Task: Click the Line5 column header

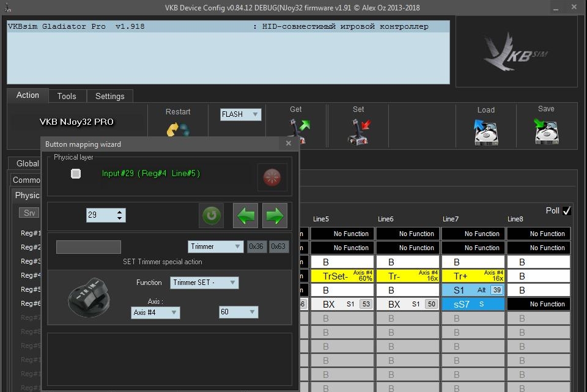Action: (x=321, y=219)
